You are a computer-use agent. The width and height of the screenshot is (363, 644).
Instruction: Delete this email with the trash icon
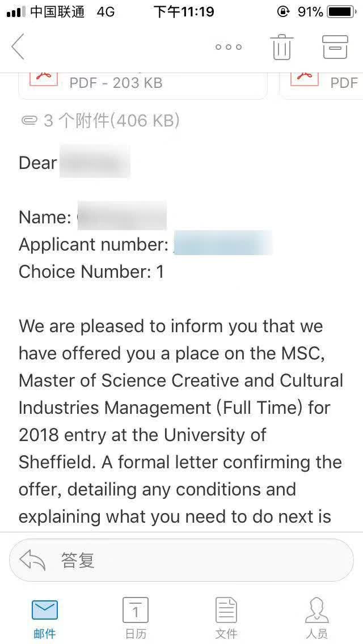click(x=281, y=46)
